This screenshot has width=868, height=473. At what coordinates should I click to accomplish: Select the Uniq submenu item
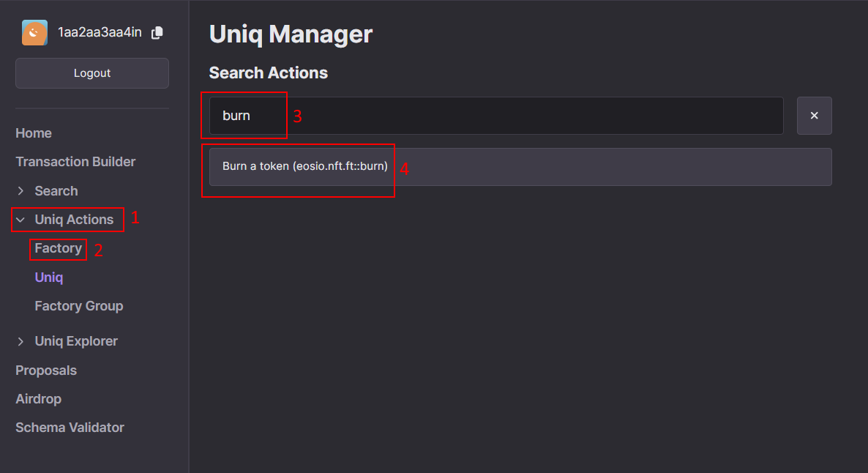[x=49, y=278]
